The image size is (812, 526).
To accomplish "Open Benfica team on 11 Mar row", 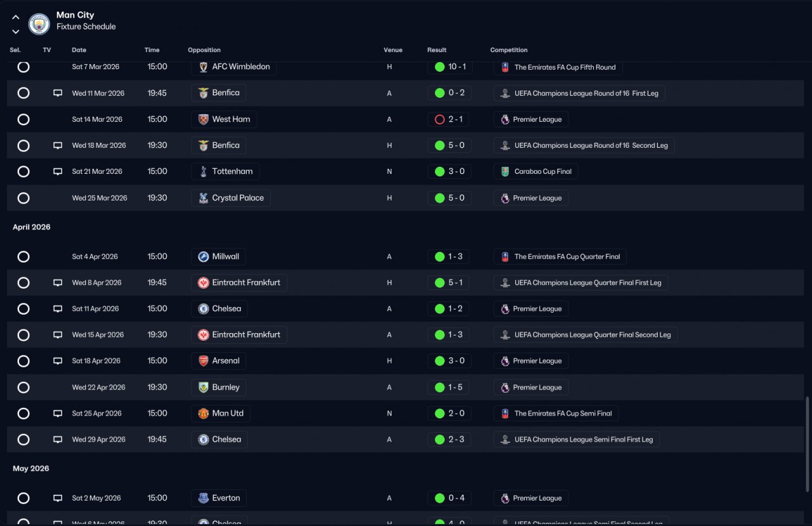I will coord(219,93).
